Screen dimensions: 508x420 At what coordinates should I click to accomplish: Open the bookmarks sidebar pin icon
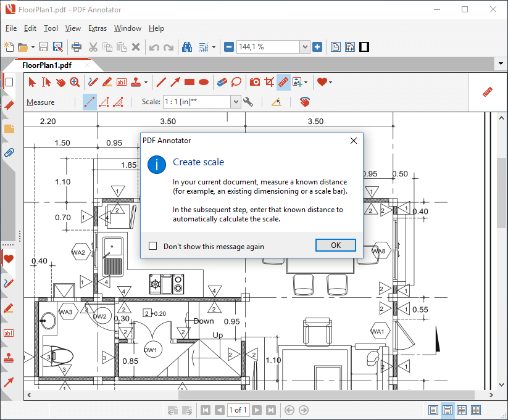[x=9, y=105]
